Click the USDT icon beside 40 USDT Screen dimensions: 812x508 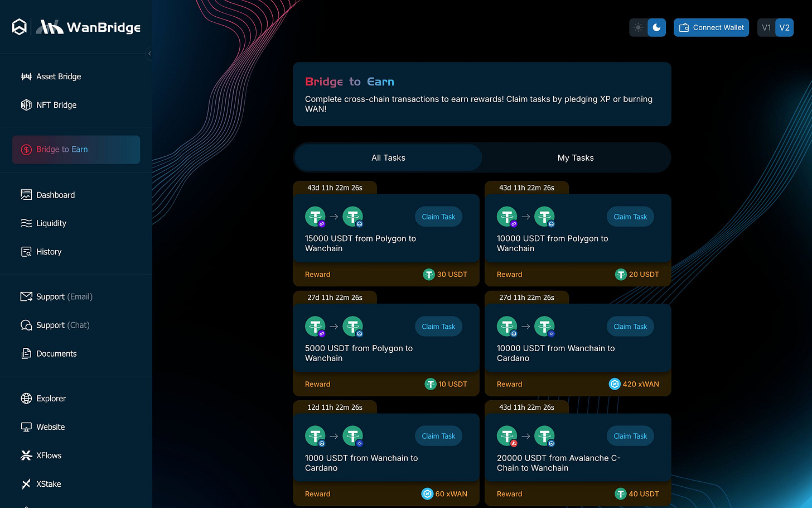621,494
